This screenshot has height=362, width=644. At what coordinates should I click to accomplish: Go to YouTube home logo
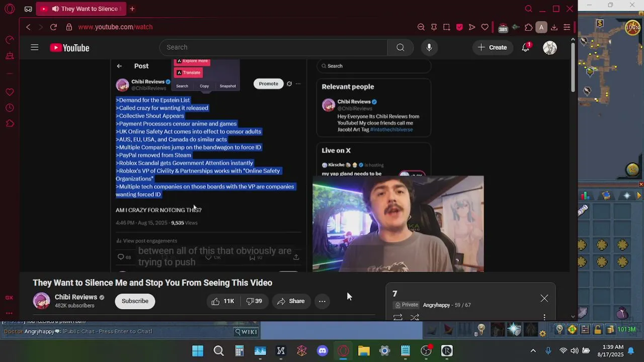point(69,48)
